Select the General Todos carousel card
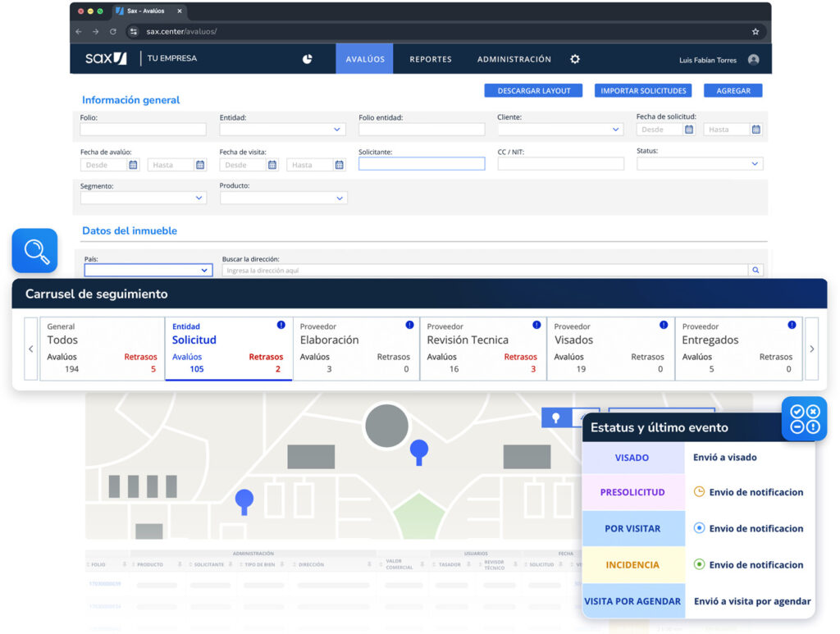The image size is (840, 634). point(102,349)
